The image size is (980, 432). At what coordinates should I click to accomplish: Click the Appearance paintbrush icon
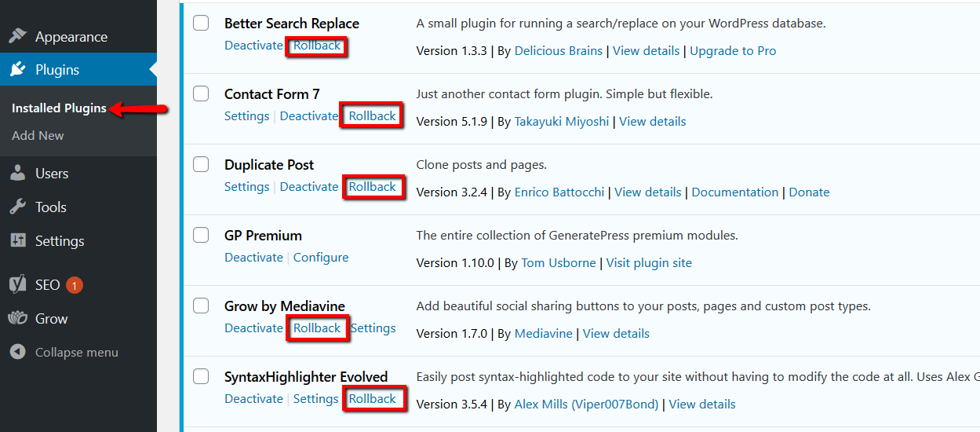[18, 36]
